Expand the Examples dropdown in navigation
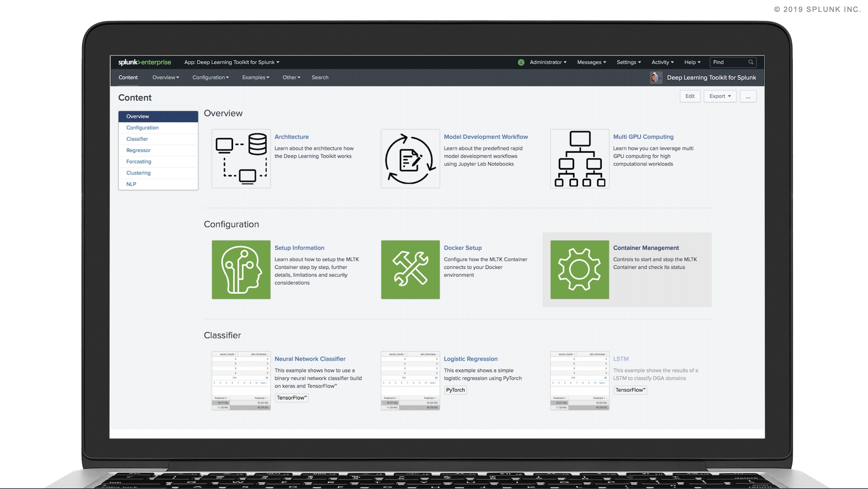Image resolution: width=868 pixels, height=489 pixels. [x=255, y=77]
